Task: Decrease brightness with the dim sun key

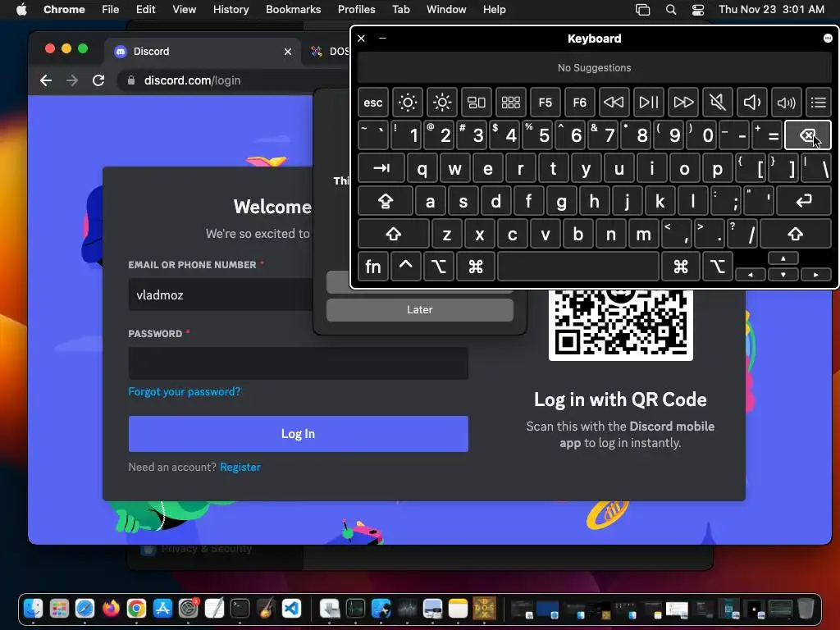Action: (x=407, y=103)
